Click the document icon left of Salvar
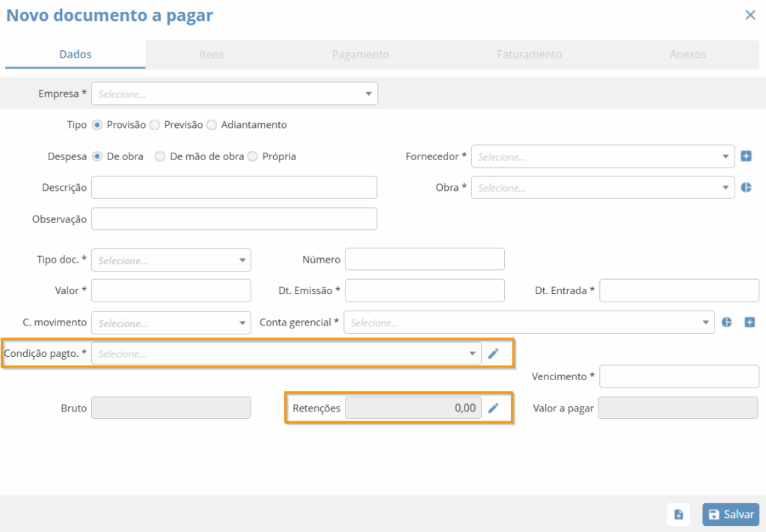The width and height of the screenshot is (766, 532). pyautogui.click(x=678, y=514)
